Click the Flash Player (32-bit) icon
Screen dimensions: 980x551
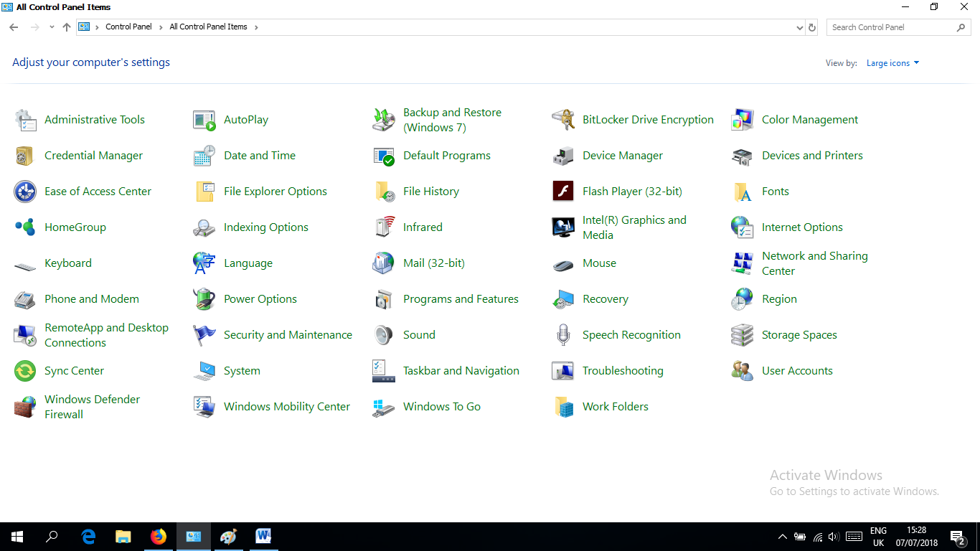[x=563, y=192]
